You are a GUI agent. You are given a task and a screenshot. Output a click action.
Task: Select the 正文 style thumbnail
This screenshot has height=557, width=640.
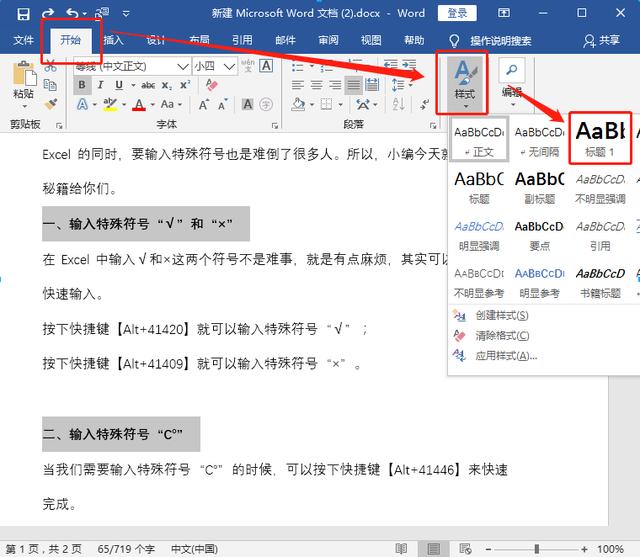click(x=479, y=140)
